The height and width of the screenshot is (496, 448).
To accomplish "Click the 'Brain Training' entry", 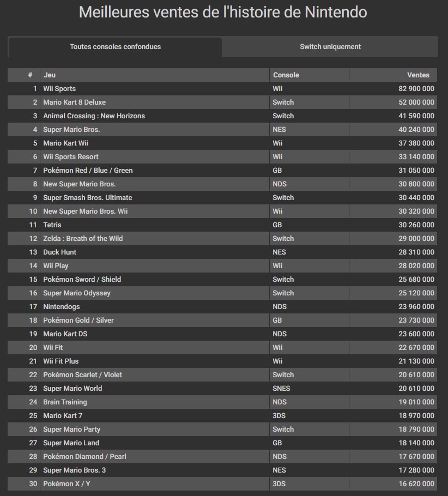I will coord(65,401).
